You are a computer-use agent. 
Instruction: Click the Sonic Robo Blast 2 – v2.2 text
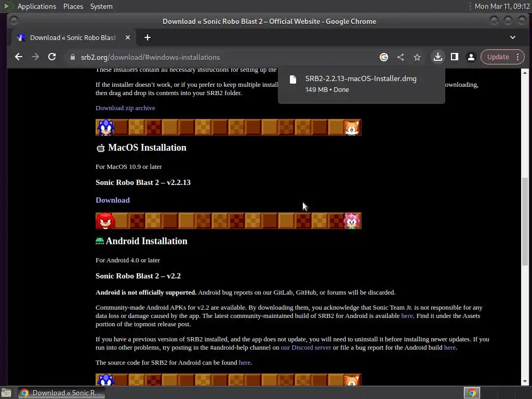(x=138, y=276)
